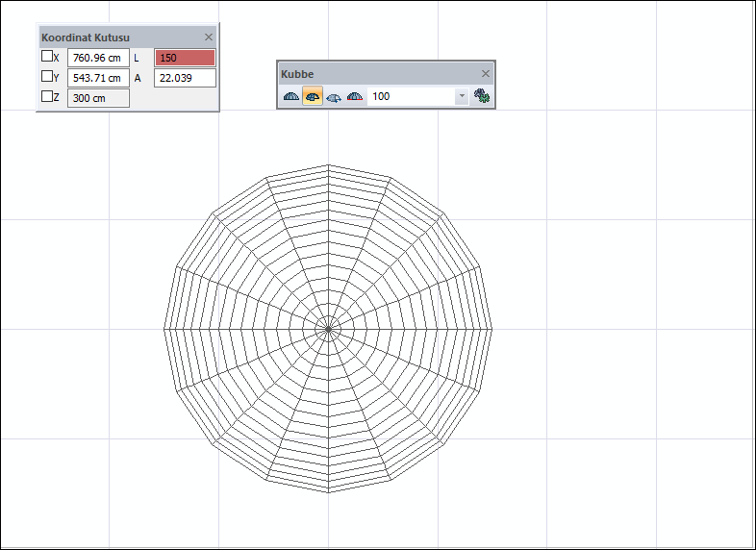Screen dimensions: 756x550
Task: Open dome settings gear icon
Action: pyautogui.click(x=482, y=96)
